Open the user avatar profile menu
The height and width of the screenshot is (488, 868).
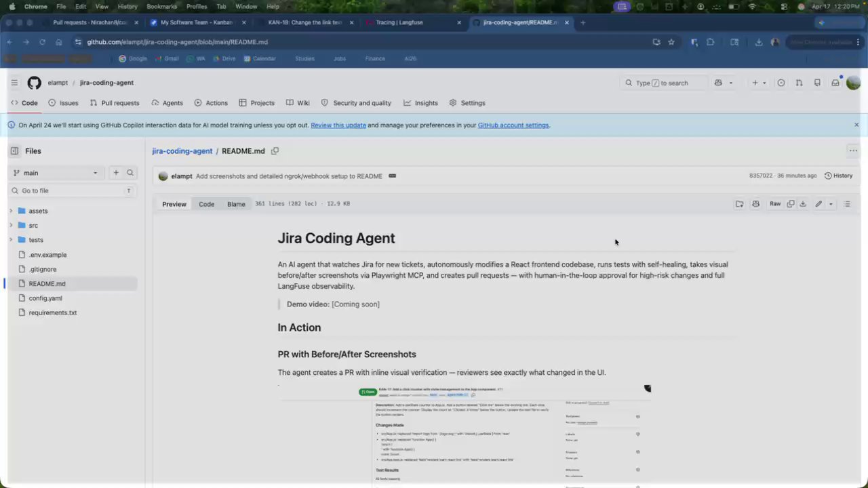tap(853, 83)
